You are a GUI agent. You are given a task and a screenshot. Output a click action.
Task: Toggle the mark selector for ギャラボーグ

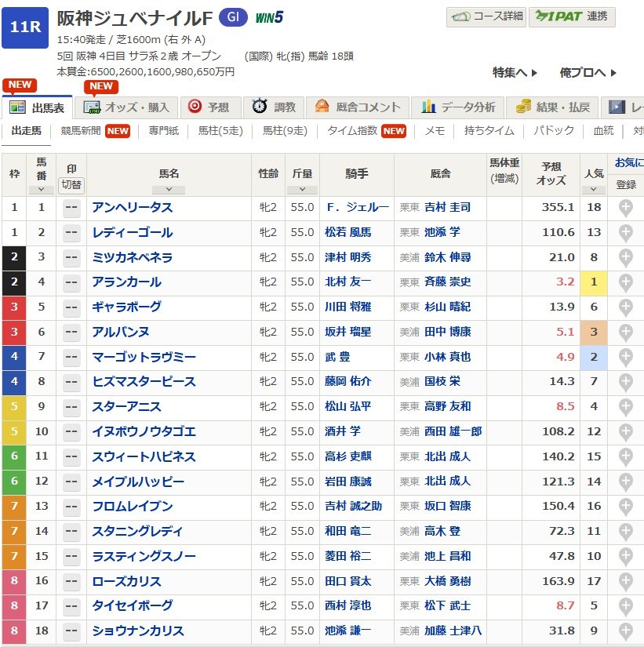71,307
